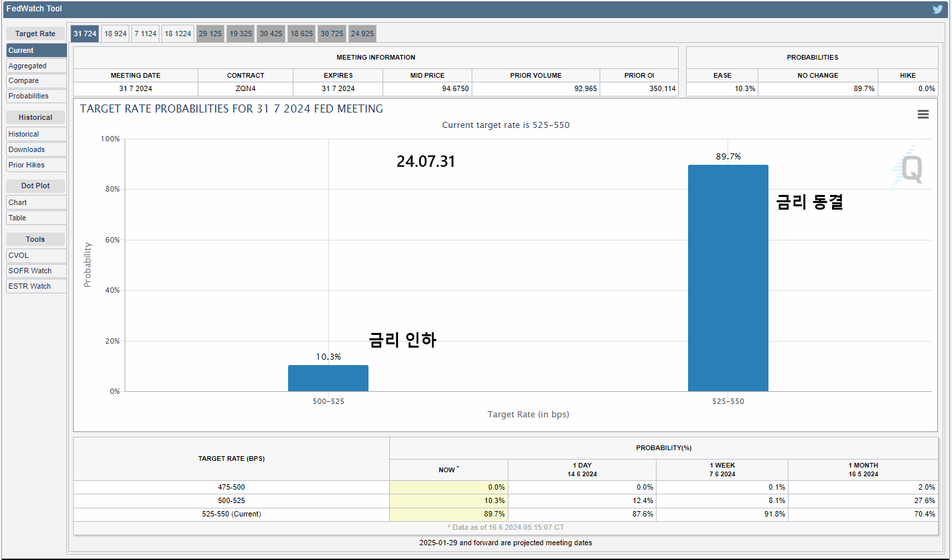Image resolution: width=952 pixels, height=560 pixels.
Task: Click the EASE column header
Action: tap(722, 75)
